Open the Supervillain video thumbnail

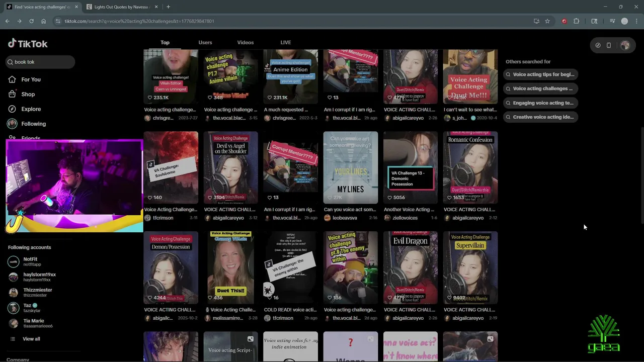click(470, 267)
